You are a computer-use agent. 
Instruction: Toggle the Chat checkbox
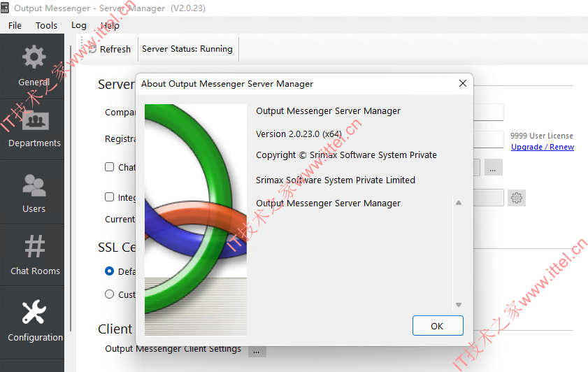[109, 167]
